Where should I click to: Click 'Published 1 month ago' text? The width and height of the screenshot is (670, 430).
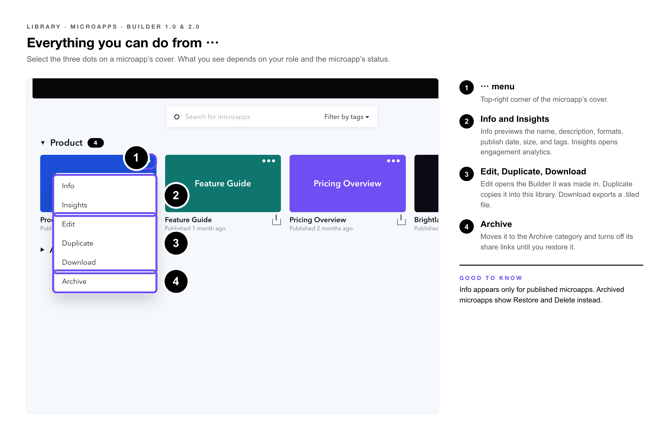(x=195, y=229)
